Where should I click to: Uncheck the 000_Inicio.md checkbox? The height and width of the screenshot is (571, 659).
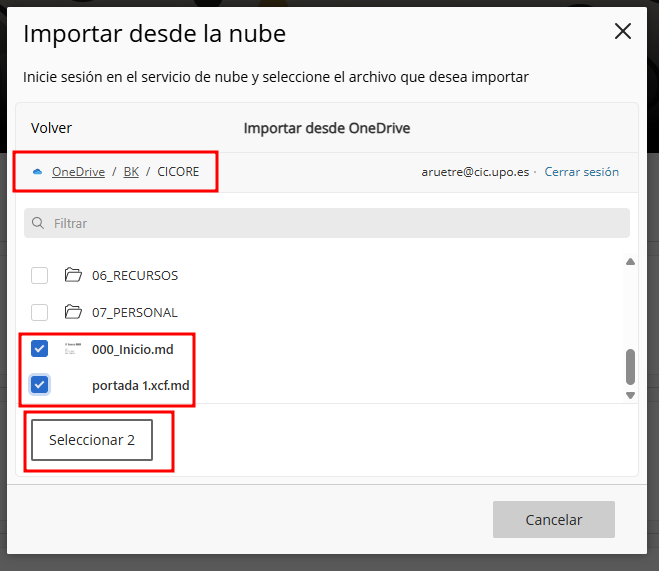click(40, 349)
